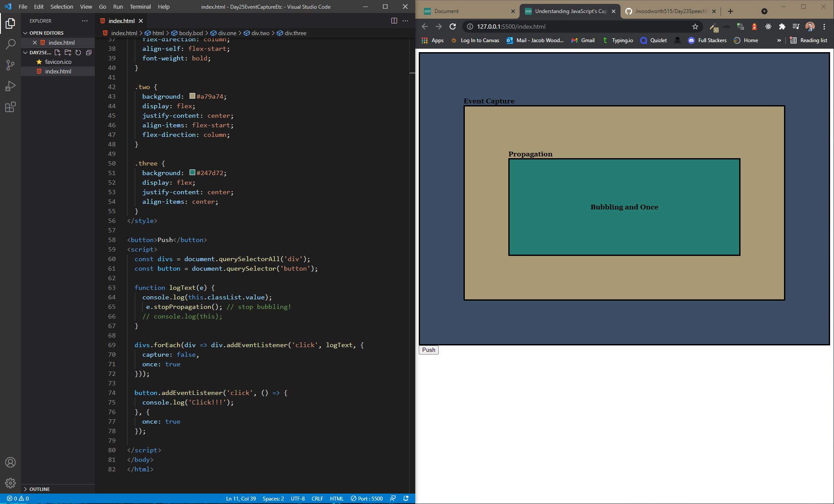This screenshot has height=504, width=834.
Task: Open the Full Stackers bookmark
Action: (x=707, y=40)
